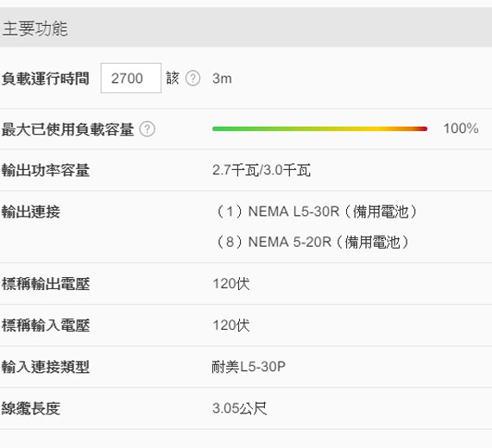Click the 線纜長度 label

pos(31,408)
